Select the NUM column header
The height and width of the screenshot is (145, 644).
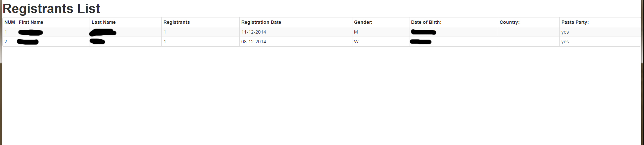(10, 22)
